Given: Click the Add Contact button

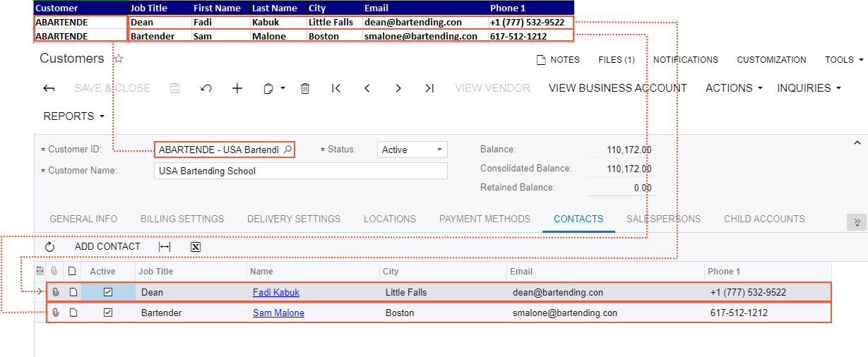Looking at the screenshot, I should coord(107,247).
